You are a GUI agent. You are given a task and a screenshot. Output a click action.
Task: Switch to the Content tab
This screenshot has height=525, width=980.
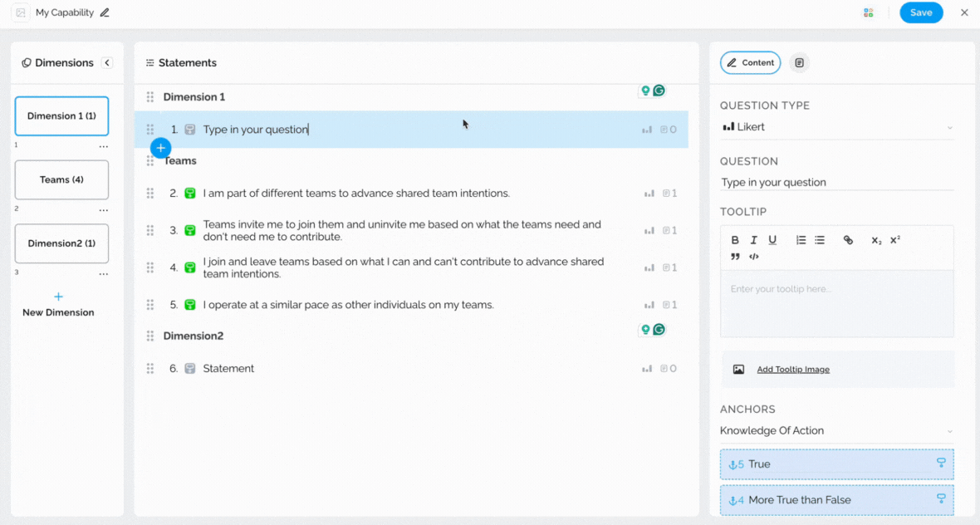(x=750, y=63)
